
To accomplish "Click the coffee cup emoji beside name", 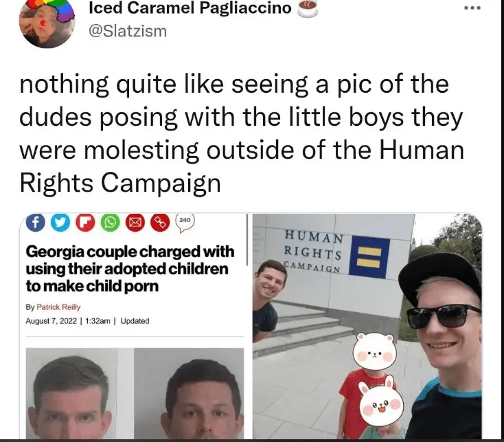I will (308, 9).
